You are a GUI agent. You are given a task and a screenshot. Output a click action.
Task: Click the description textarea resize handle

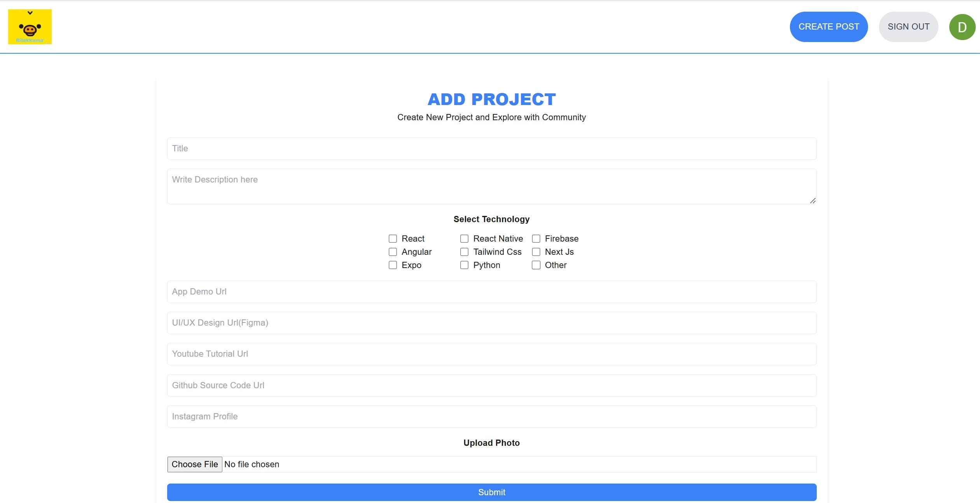coord(812,201)
